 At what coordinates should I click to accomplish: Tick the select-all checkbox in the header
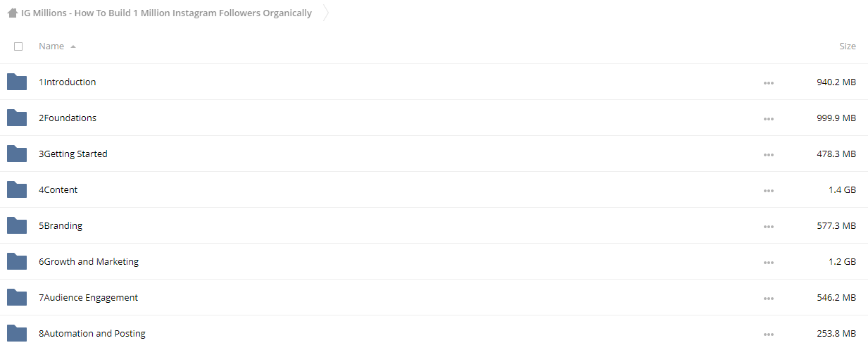[x=18, y=46]
